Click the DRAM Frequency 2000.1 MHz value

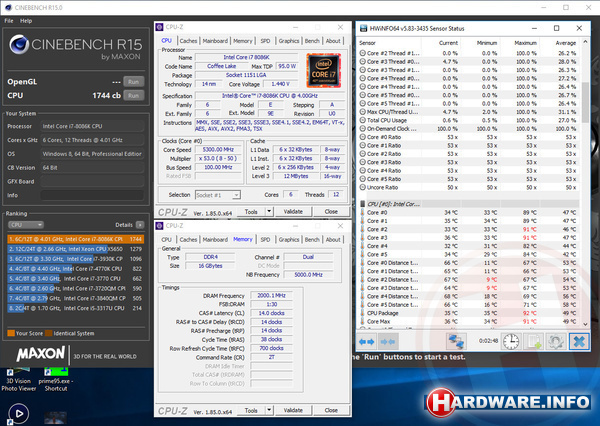click(x=271, y=295)
